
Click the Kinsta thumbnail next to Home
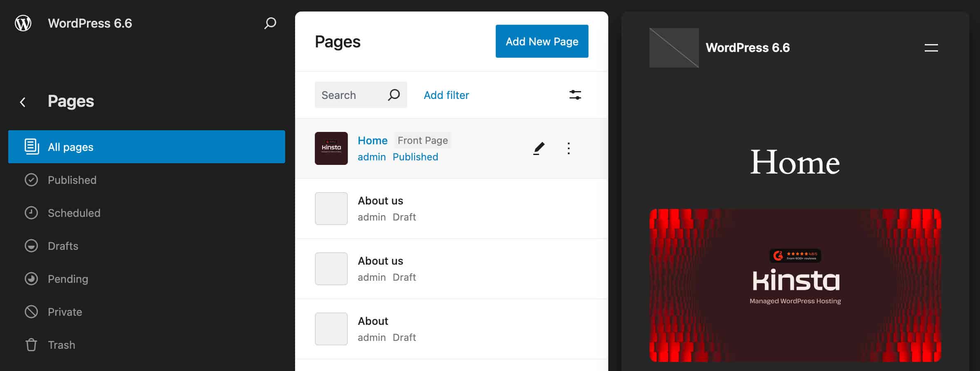tap(331, 148)
